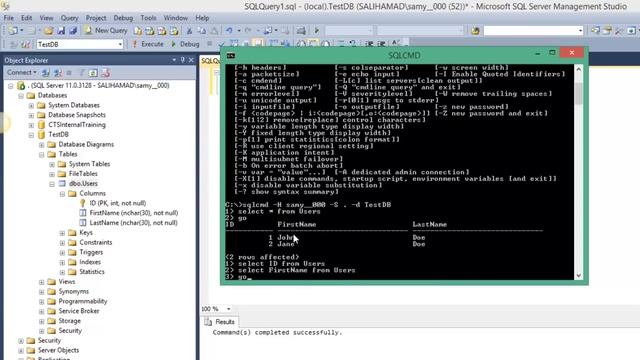The image size is (640, 360).
Task: Open the Window menu
Action: pyautogui.click(x=176, y=18)
